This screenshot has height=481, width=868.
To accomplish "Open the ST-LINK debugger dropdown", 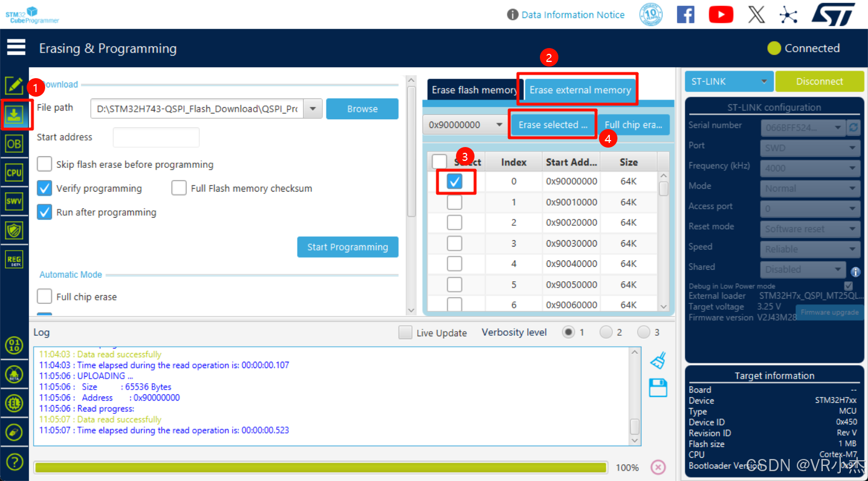I will point(729,81).
